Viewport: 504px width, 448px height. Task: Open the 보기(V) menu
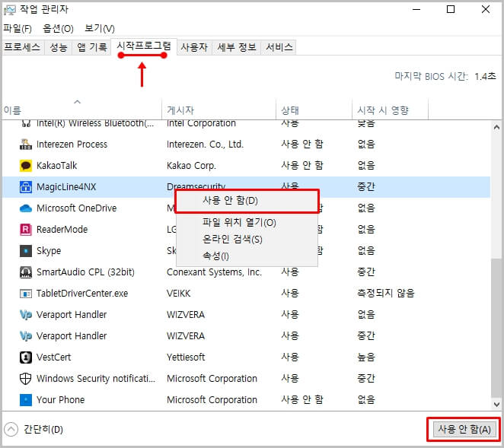100,29
